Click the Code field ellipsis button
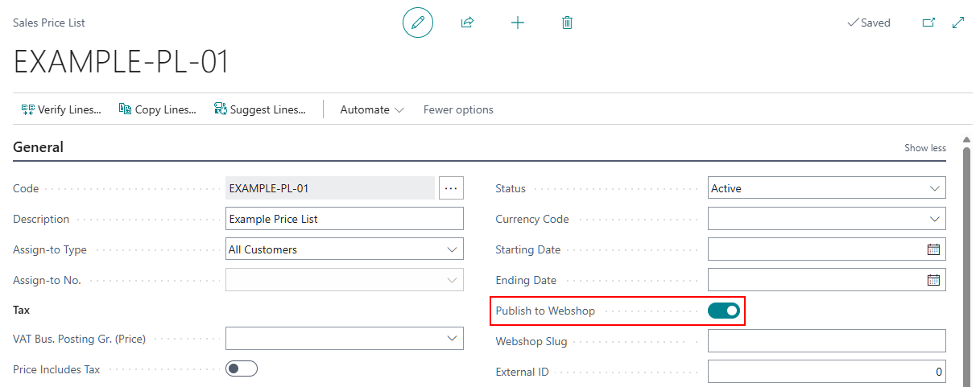980x387 pixels. pyautogui.click(x=451, y=188)
